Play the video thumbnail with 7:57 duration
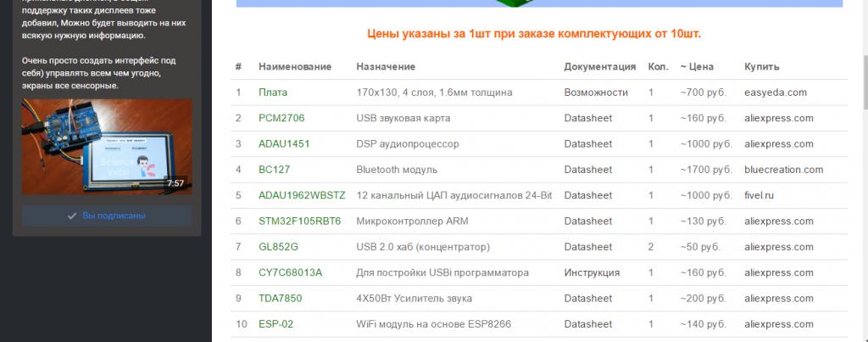 (x=107, y=147)
